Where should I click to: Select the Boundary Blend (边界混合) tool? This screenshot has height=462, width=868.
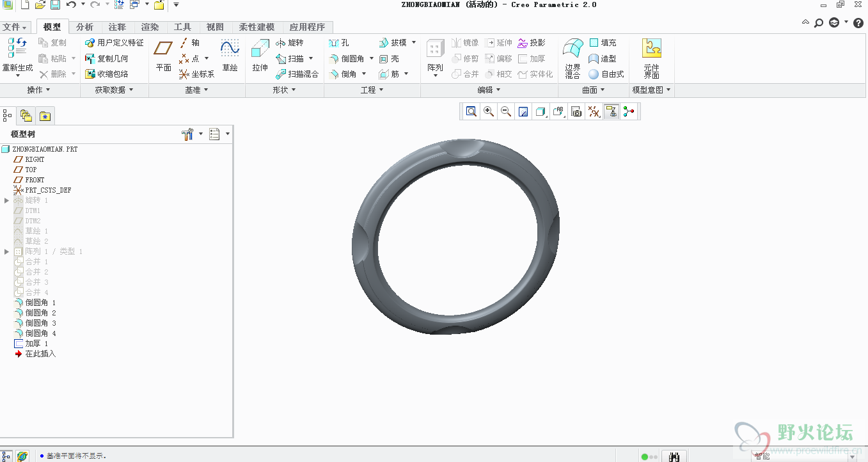click(x=572, y=58)
